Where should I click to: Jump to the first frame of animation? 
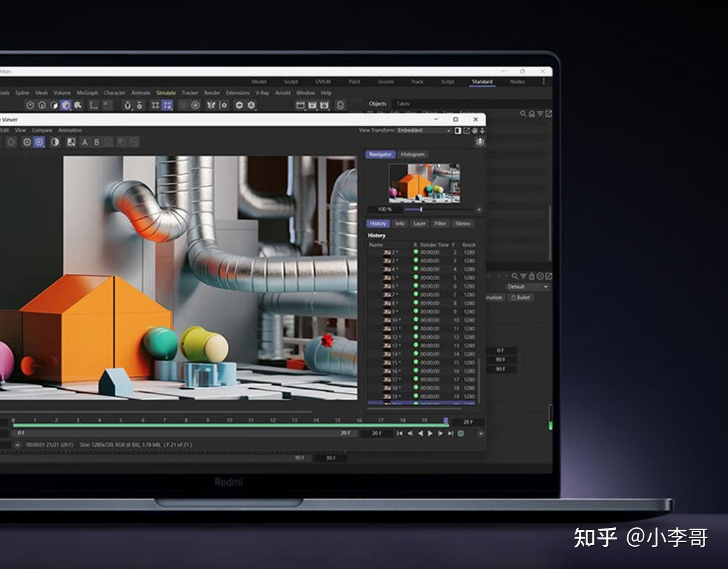[400, 433]
